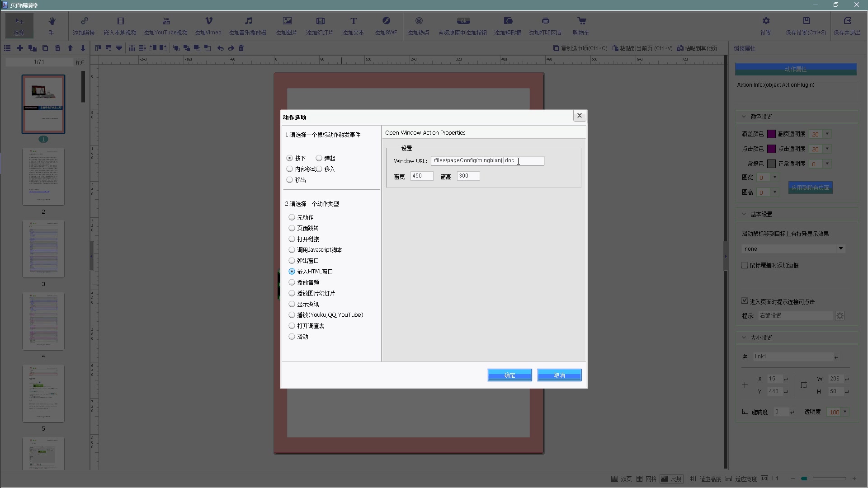Click 复制选中项 menu item
Screen dimensions: 868x488
[x=580, y=48]
